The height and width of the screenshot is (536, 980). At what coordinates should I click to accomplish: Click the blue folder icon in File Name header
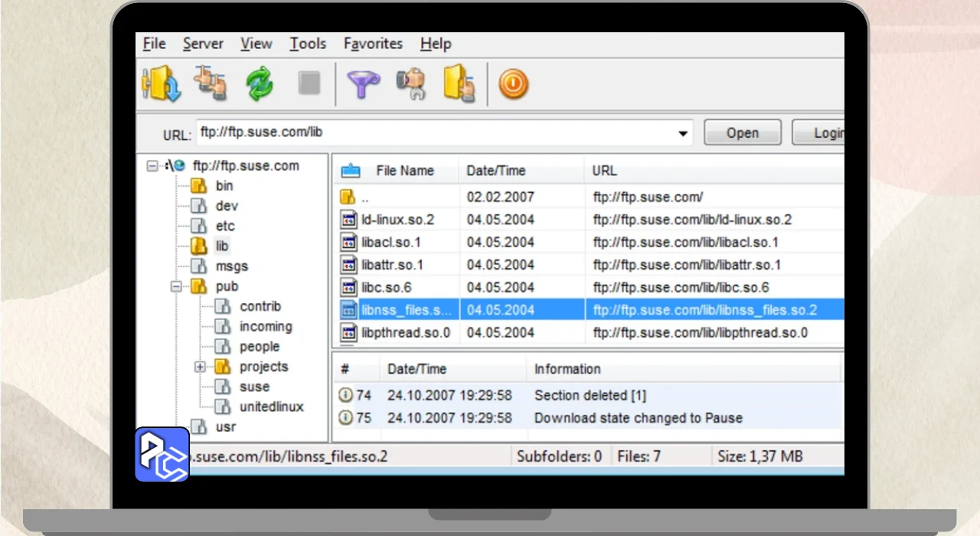coord(350,171)
